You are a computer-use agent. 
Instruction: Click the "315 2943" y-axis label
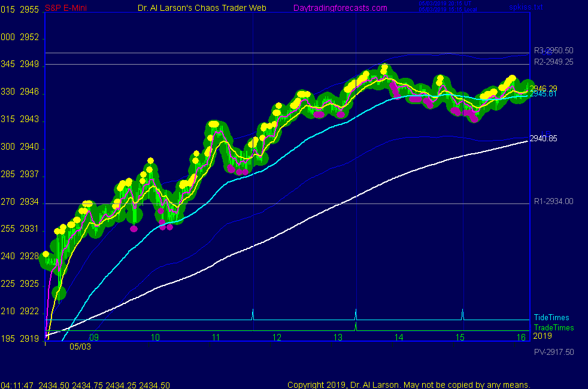[20, 119]
